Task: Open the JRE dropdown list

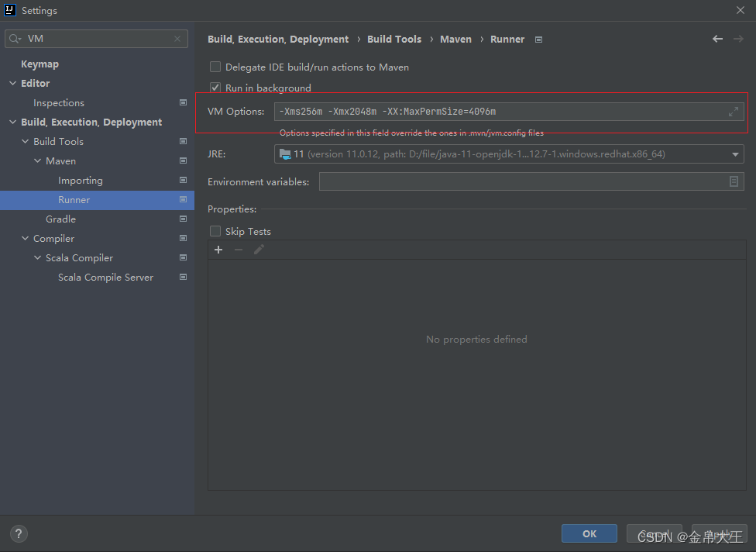Action: tap(735, 154)
